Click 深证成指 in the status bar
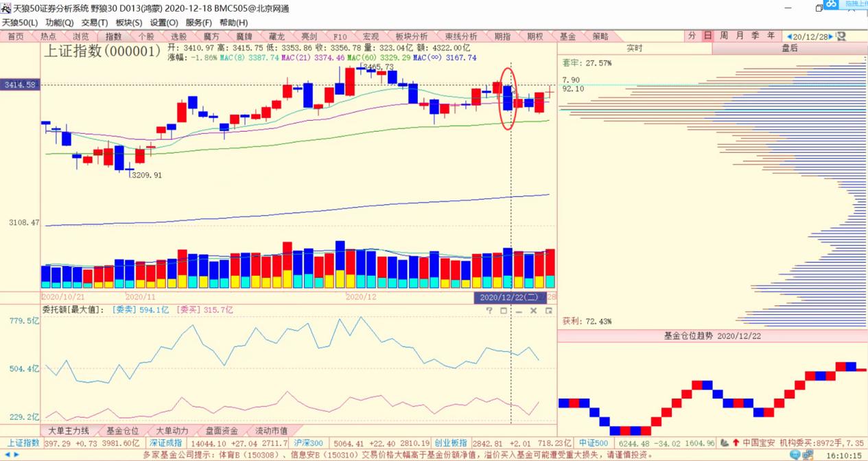The image size is (868, 461). [166, 443]
